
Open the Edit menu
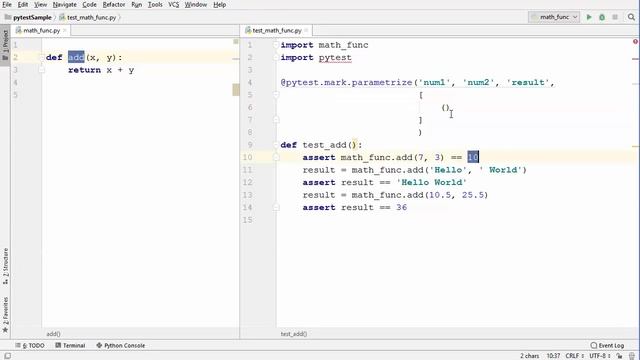pyautogui.click(x=23, y=4)
